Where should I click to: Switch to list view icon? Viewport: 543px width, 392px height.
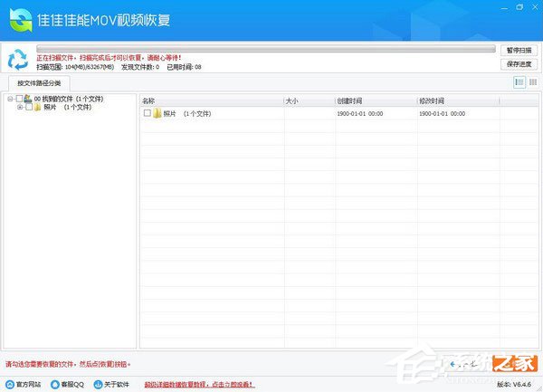pyautogui.click(x=519, y=82)
